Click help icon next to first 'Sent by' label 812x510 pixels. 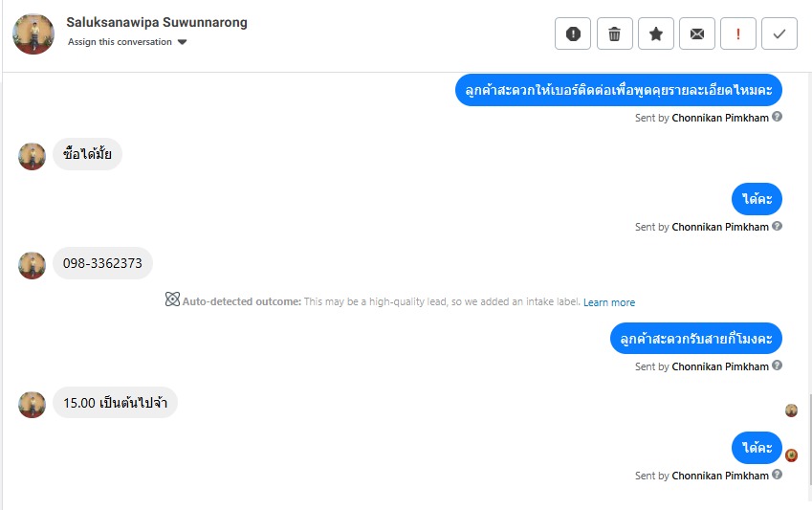coord(778,117)
